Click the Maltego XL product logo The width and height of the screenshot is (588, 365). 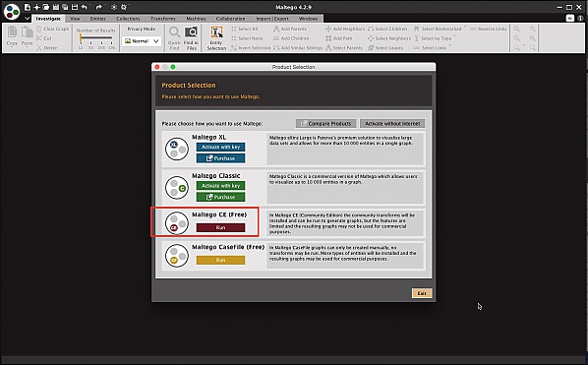point(177,149)
